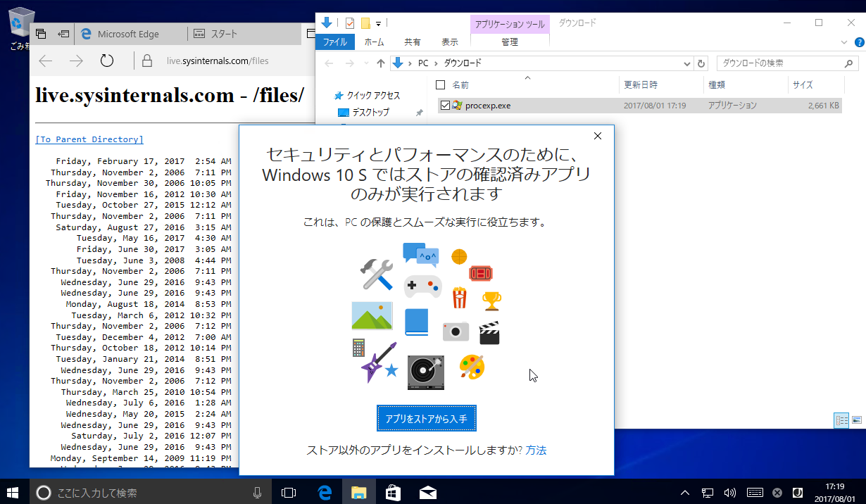Reload the page in Edge
Image resolution: width=866 pixels, height=504 pixels.
107,61
